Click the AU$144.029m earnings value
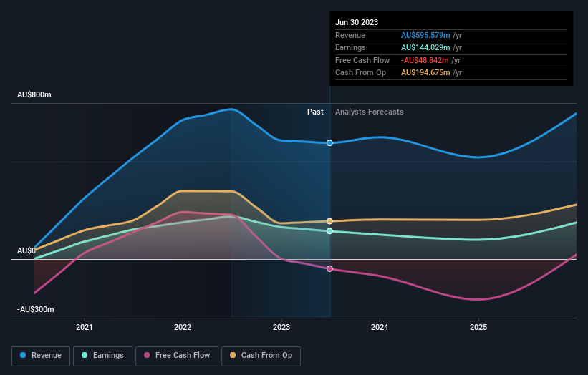Image resolution: width=588 pixels, height=375 pixels. pos(425,47)
